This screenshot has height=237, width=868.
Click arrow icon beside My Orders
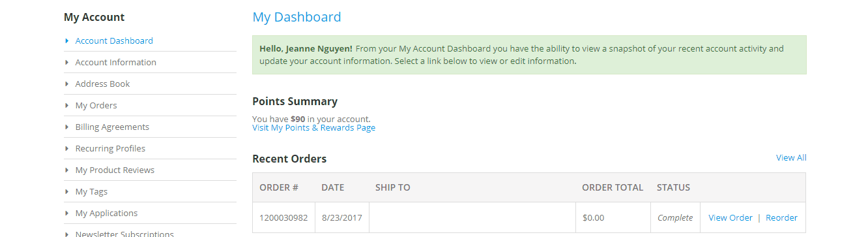[x=67, y=105]
